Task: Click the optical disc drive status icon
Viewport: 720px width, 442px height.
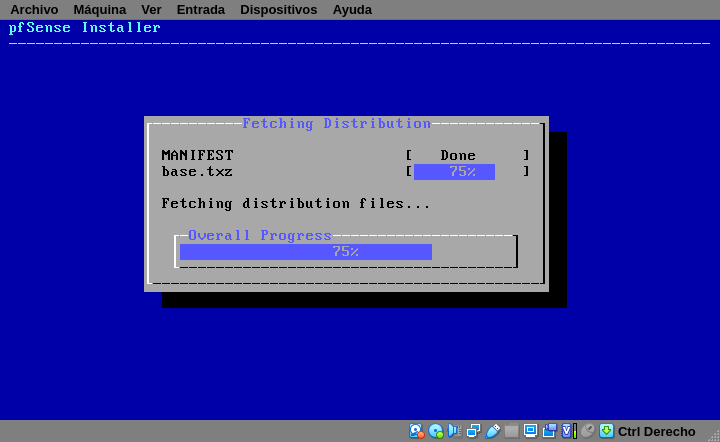Action: pyautogui.click(x=435, y=431)
